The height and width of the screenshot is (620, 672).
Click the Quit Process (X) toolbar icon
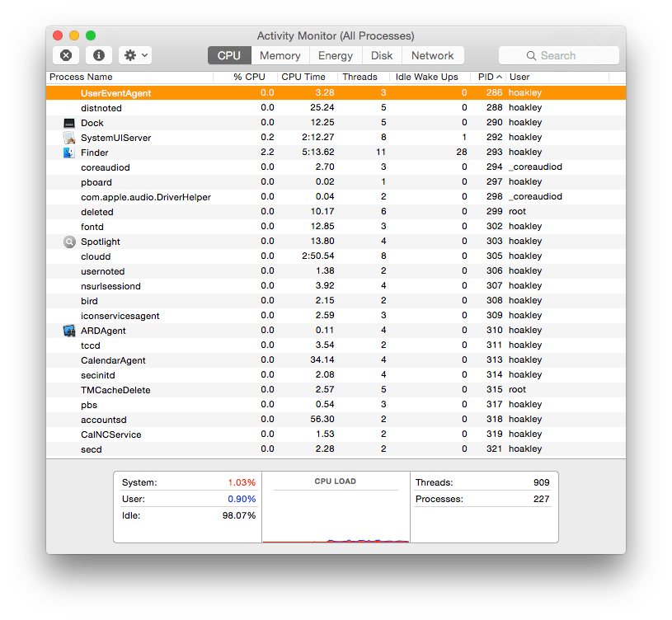[65, 54]
